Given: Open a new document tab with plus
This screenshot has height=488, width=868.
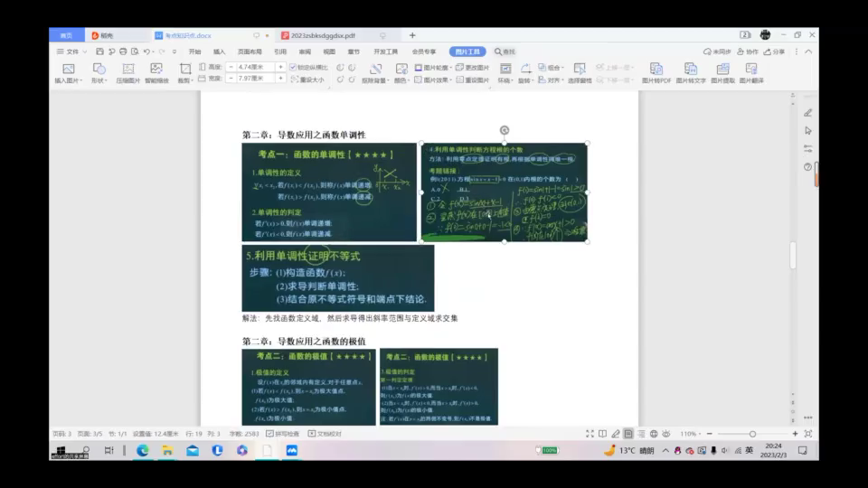Looking at the screenshot, I should tap(412, 35).
